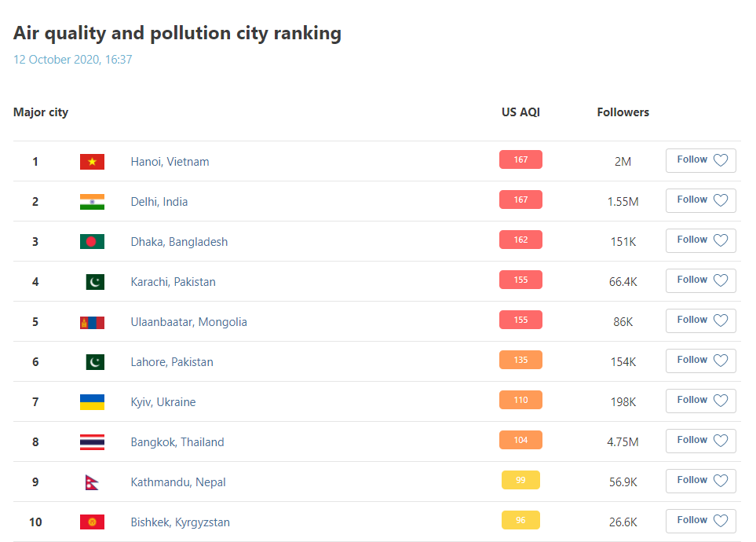The height and width of the screenshot is (542, 756).
Task: Click Follow button for Bangkok
Action: pos(700,441)
